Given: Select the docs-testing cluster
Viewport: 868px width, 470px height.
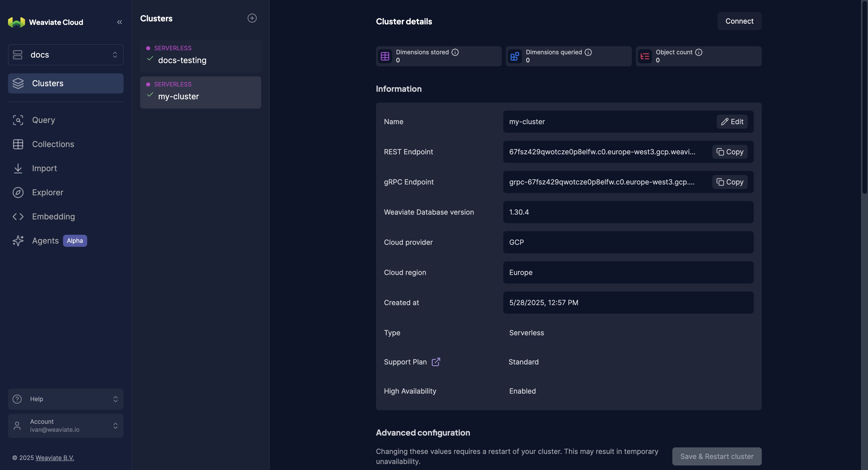Looking at the screenshot, I should click(x=200, y=56).
